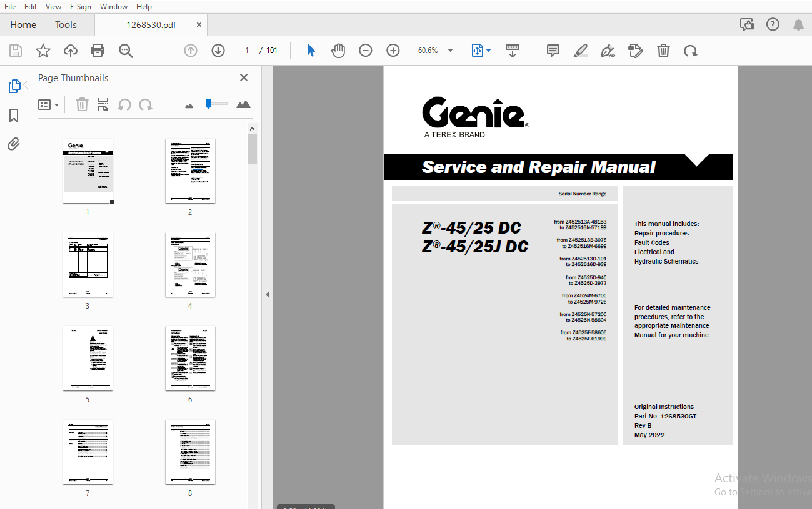Image resolution: width=812 pixels, height=509 pixels.
Task: Open the Bookmarks sidebar panel
Action: click(x=14, y=116)
